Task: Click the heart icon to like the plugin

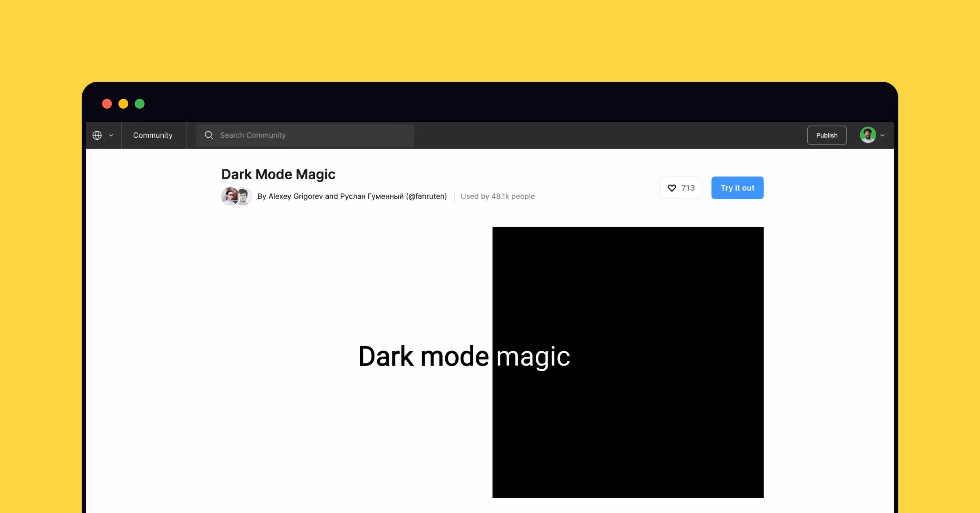Action: point(671,188)
